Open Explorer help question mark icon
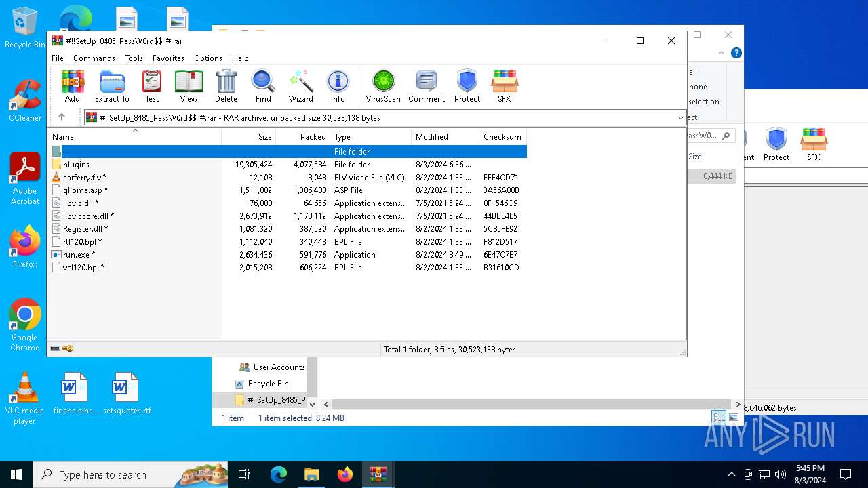The height and width of the screenshot is (488, 868). point(736,53)
